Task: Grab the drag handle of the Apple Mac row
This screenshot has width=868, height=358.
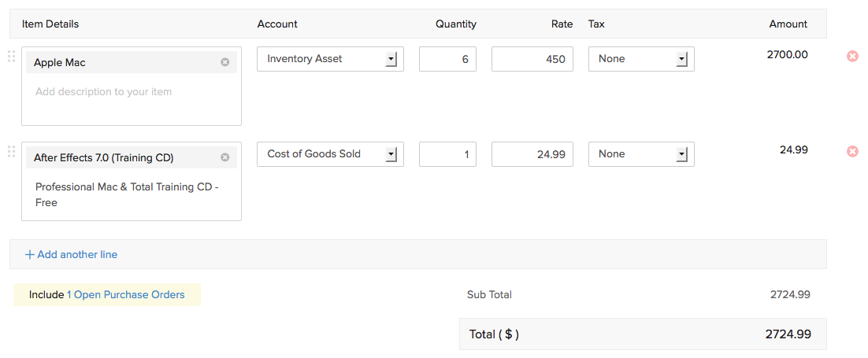Action: pyautogui.click(x=11, y=56)
